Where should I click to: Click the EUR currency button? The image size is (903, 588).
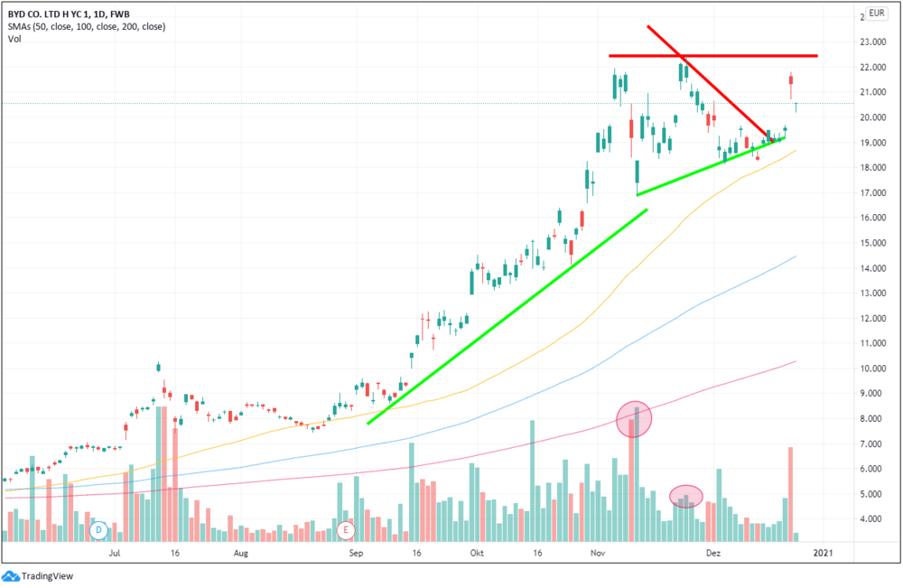pyautogui.click(x=877, y=13)
